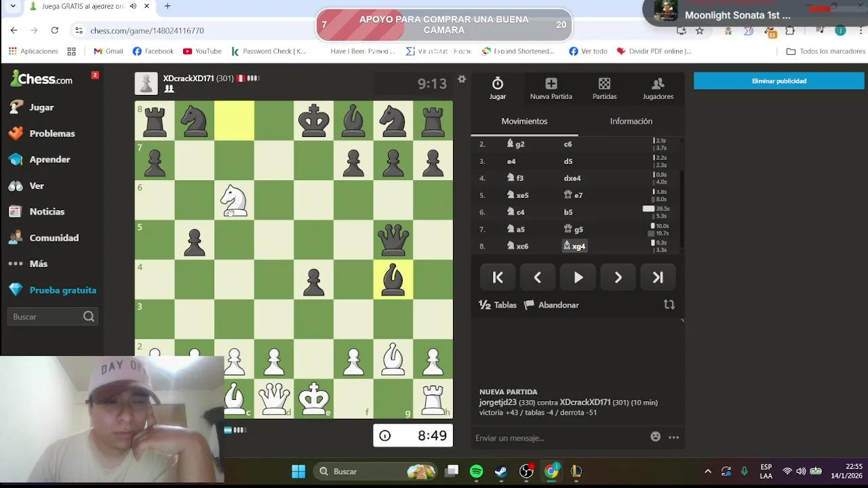Offer a draw with Tablas

(x=498, y=305)
